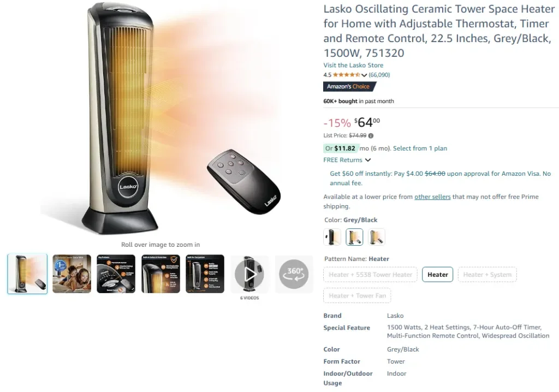Open the 360° product view
The width and height of the screenshot is (559, 392).
(293, 274)
